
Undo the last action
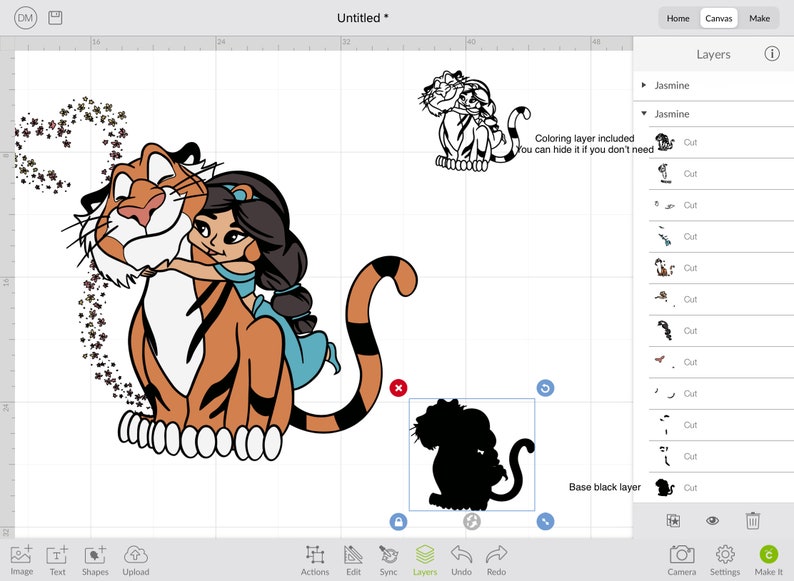[461, 560]
